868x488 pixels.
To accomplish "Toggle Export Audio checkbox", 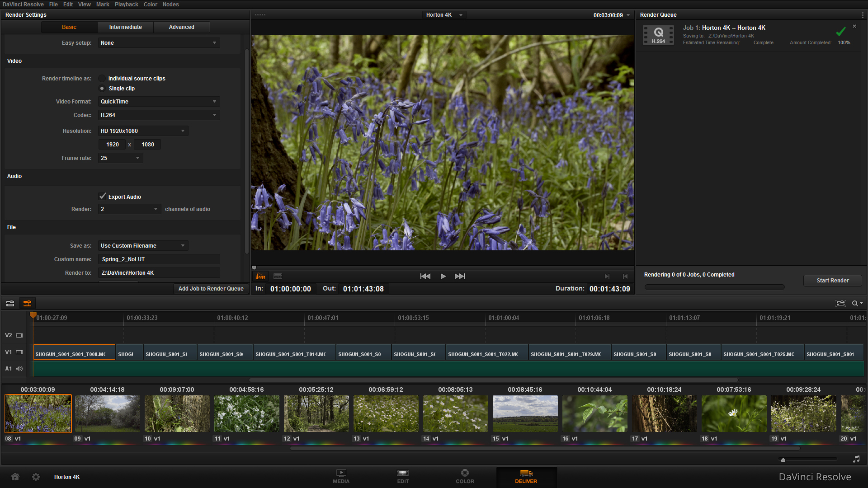I will click(103, 196).
